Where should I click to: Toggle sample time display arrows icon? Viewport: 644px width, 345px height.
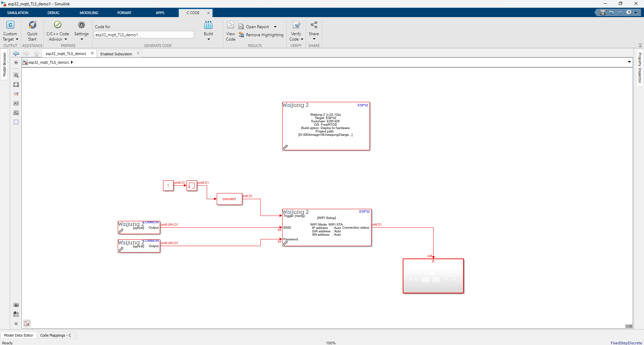click(16, 94)
